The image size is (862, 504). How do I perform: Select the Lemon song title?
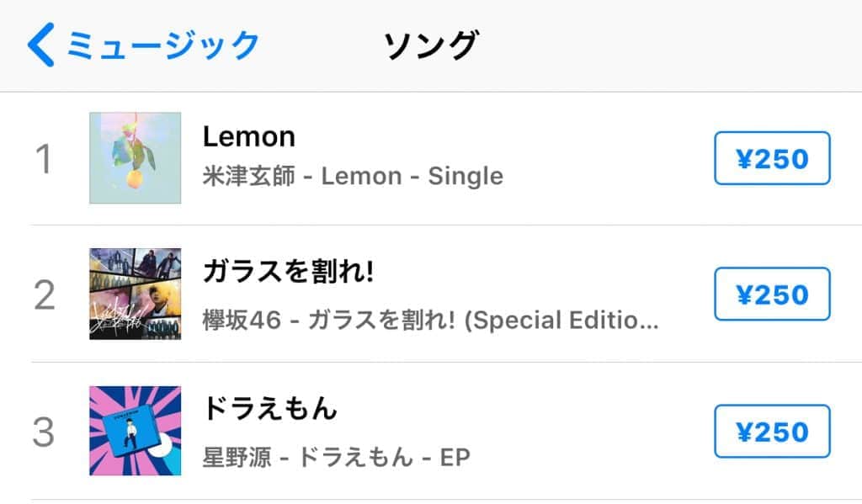pyautogui.click(x=249, y=137)
